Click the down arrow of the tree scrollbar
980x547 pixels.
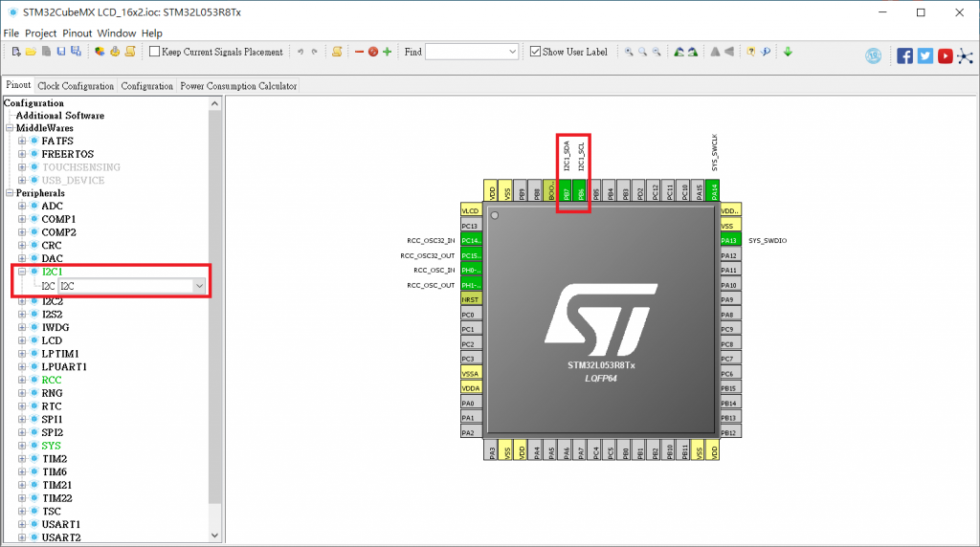pyautogui.click(x=215, y=536)
